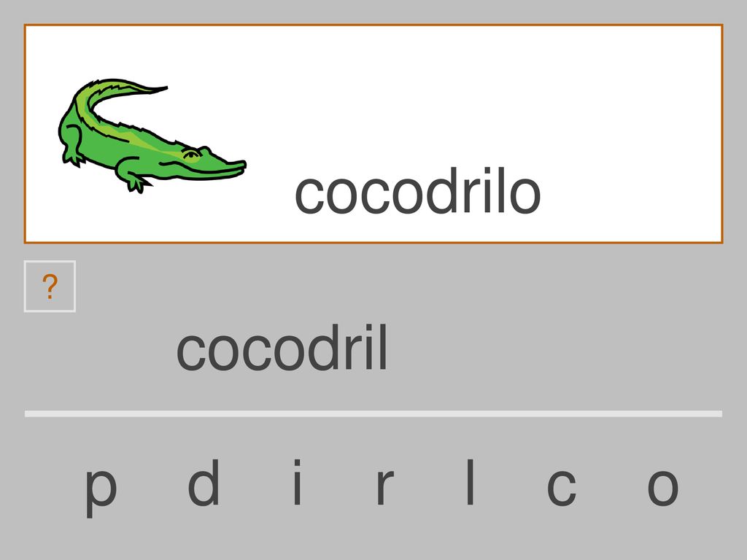Viewport: 747px width, 560px height.
Task: Choose the letter tile c
Action: coord(561,486)
